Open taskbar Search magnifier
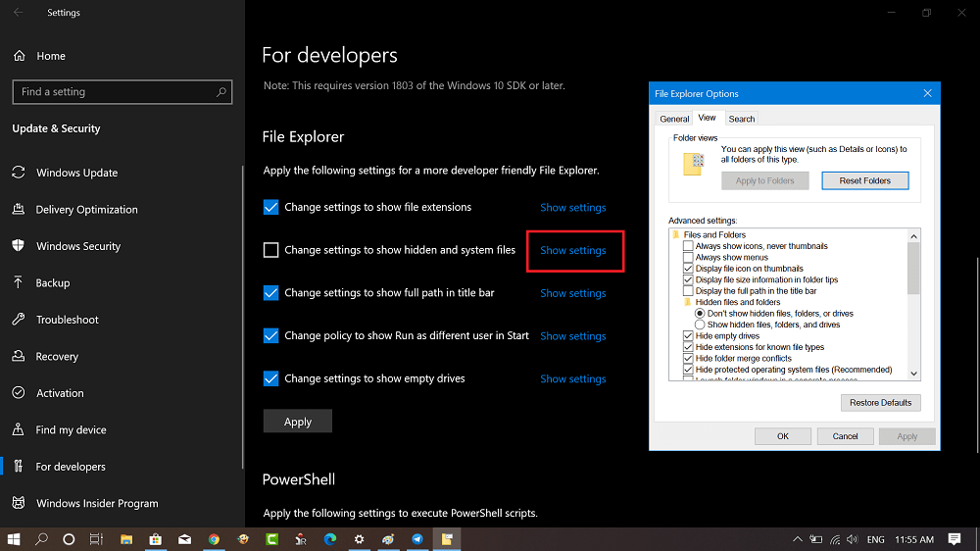This screenshot has width=980, height=551. [x=41, y=539]
